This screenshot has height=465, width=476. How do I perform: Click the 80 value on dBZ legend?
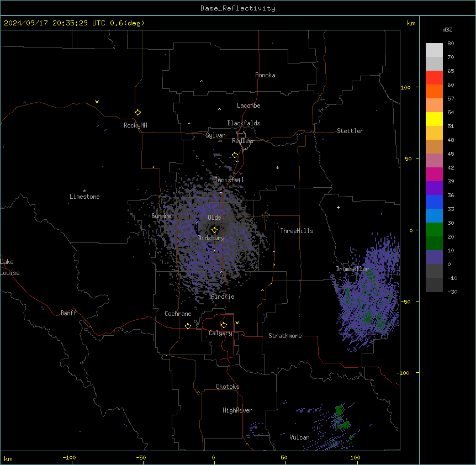(451, 44)
